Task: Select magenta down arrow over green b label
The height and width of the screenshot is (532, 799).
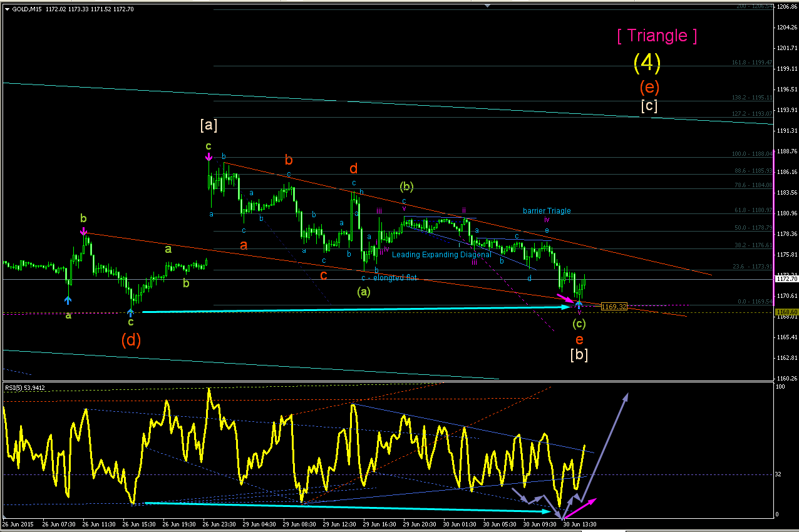Action: pos(83,232)
